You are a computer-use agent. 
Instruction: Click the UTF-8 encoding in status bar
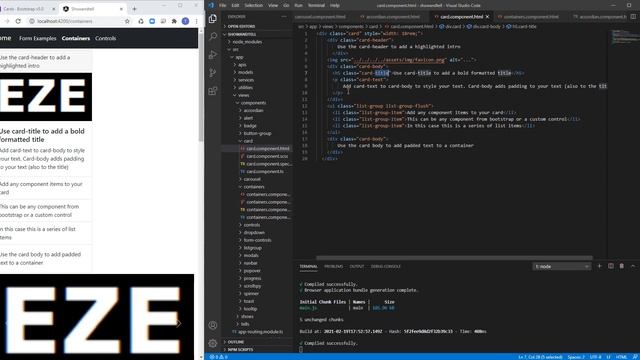[x=595, y=357]
